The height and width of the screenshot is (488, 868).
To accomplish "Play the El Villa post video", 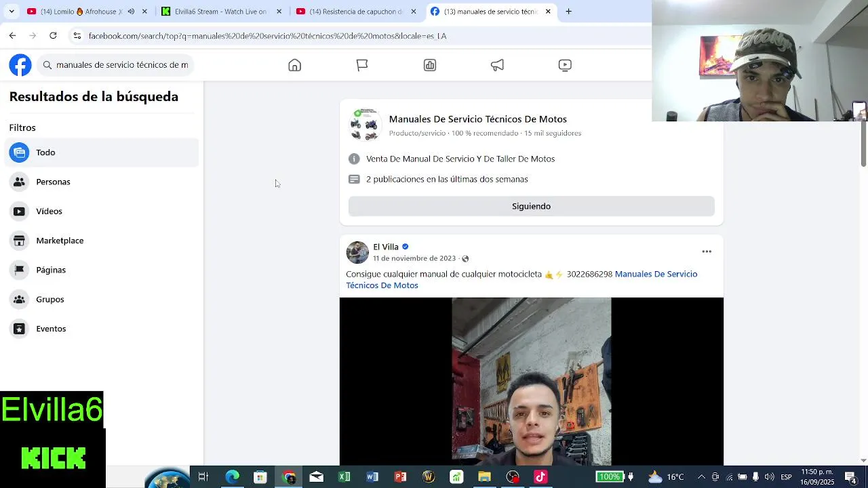I will [x=532, y=382].
